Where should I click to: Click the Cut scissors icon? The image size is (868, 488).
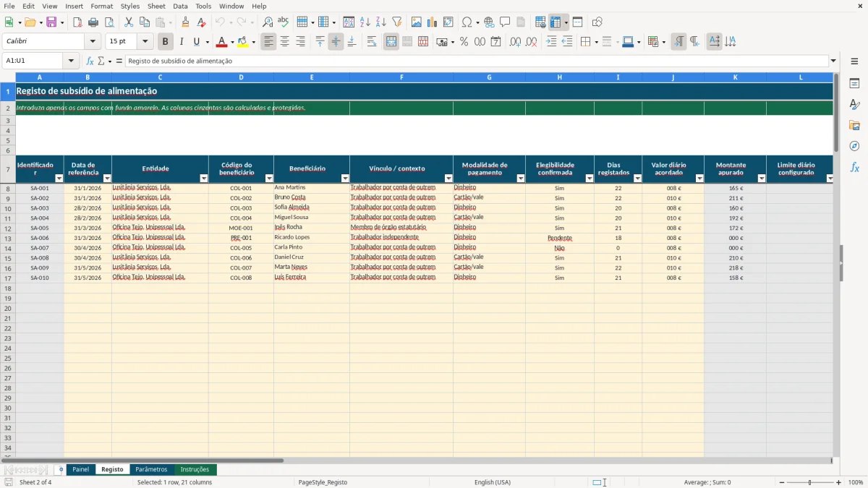(x=129, y=22)
